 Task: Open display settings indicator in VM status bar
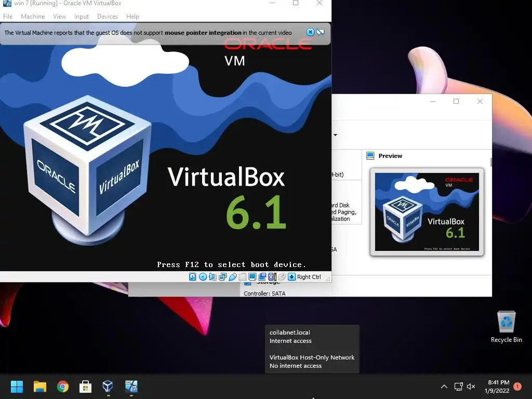point(252,277)
